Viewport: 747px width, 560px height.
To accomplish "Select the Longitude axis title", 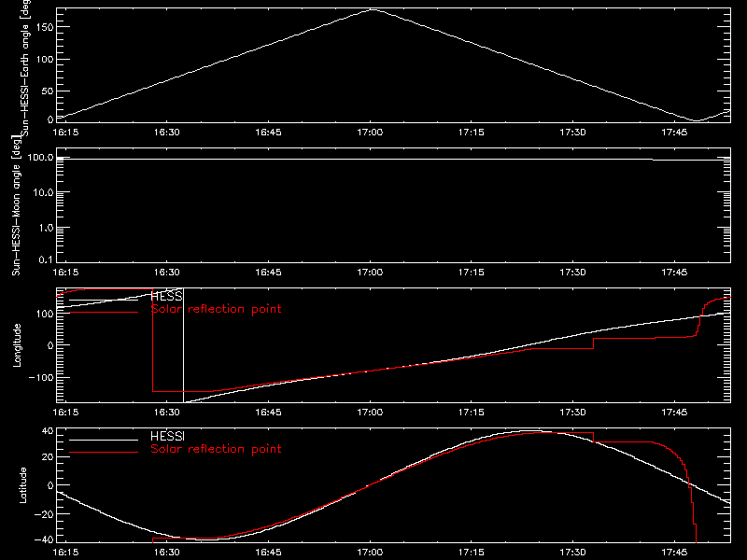I will pos(17,345).
